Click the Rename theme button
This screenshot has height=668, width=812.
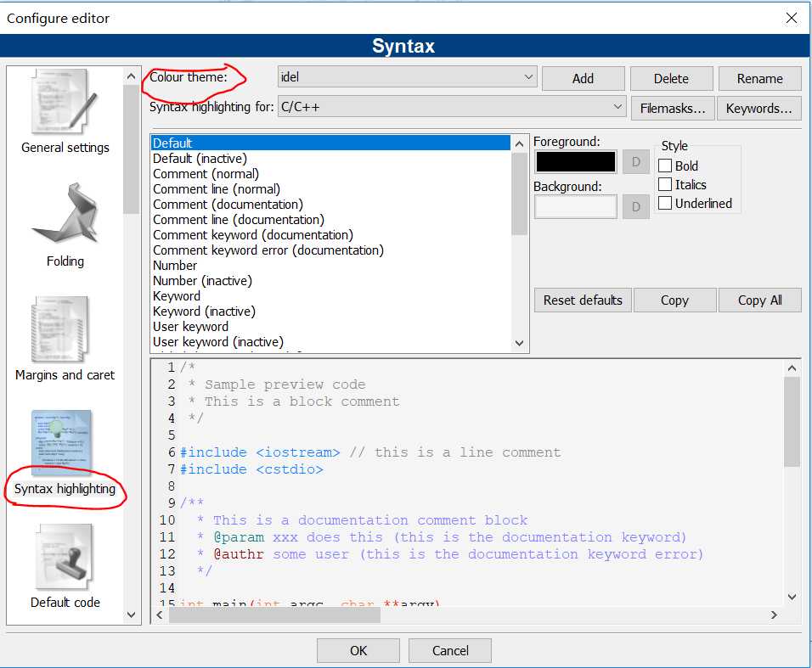(x=759, y=79)
